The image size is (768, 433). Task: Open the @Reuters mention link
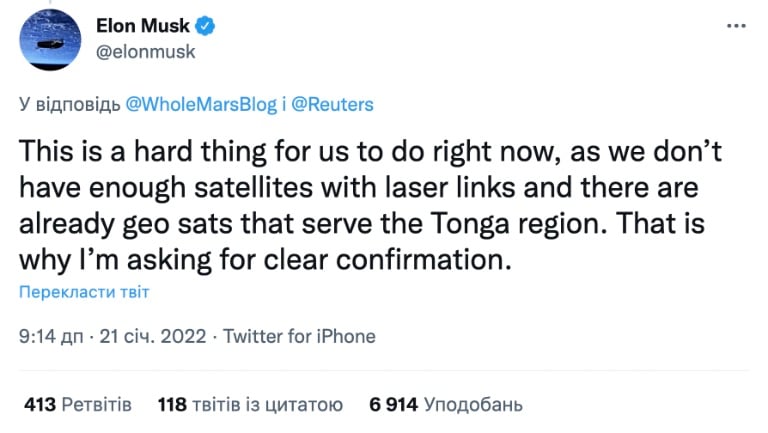pyautogui.click(x=332, y=104)
